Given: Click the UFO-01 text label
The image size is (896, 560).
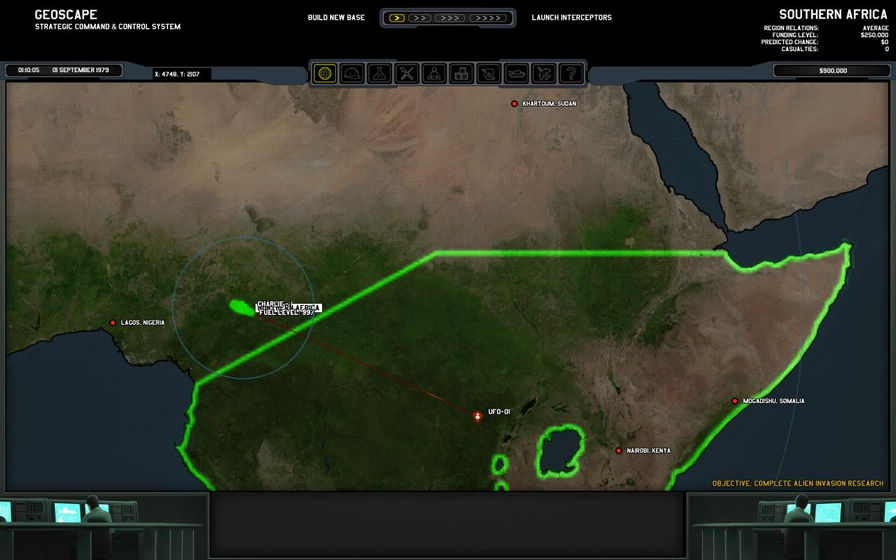Looking at the screenshot, I should tap(499, 412).
